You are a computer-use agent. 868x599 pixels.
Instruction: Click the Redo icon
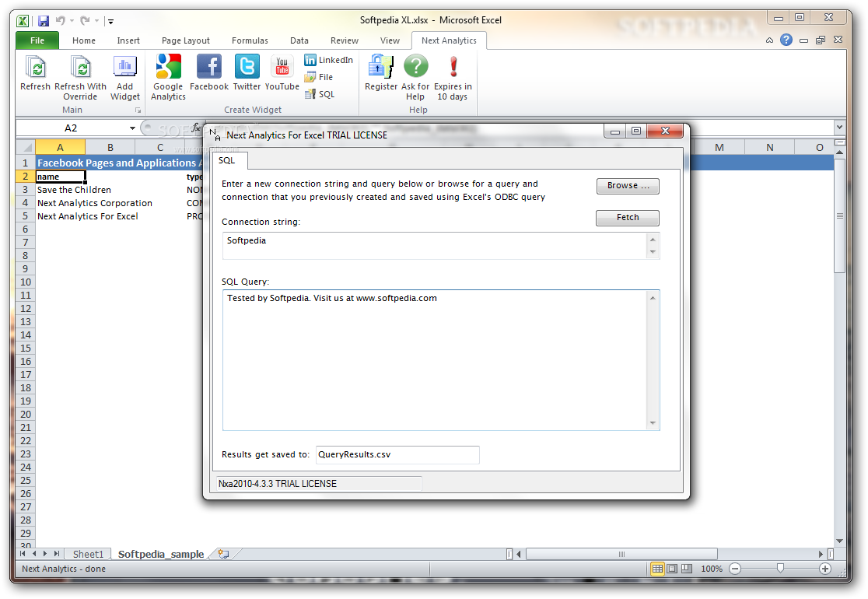pyautogui.click(x=85, y=21)
